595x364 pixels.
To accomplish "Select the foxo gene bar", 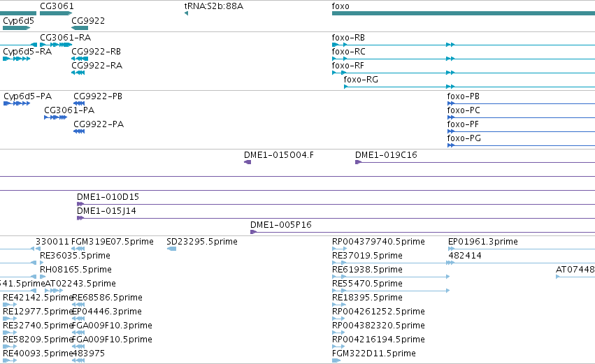I will [464, 13].
